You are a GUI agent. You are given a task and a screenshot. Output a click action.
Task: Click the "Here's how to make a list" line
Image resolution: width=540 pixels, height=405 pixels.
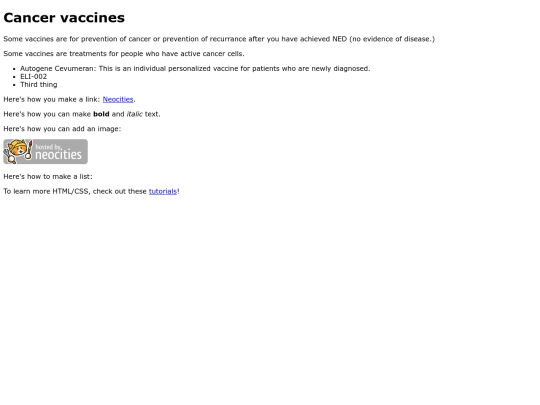48,176
